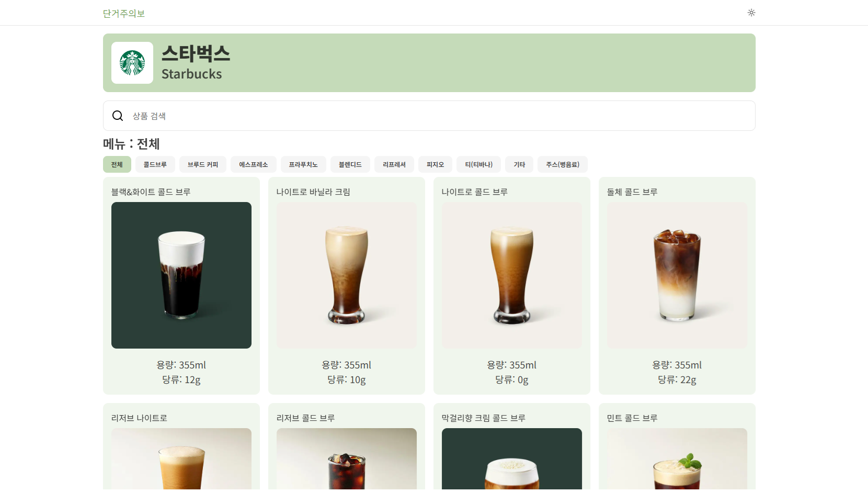Open the 나이트로 콜드 브루 product card
Viewport: 868px width, 492px height.
[512, 286]
